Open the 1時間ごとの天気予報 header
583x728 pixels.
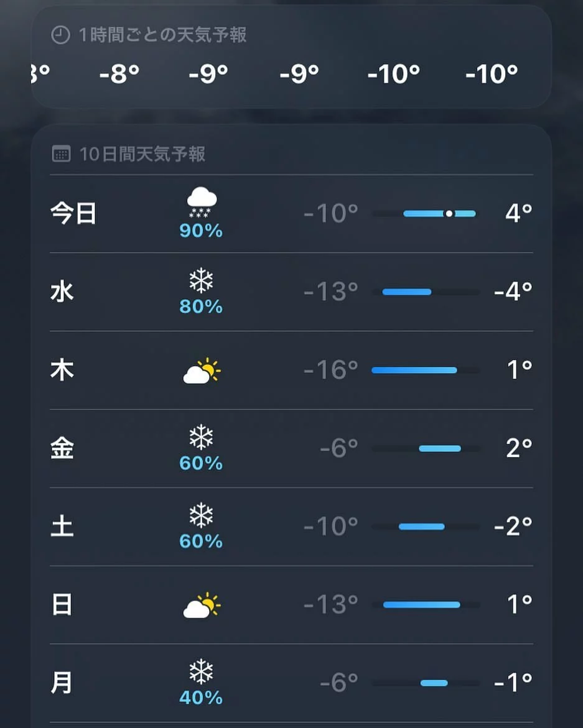tap(162, 35)
